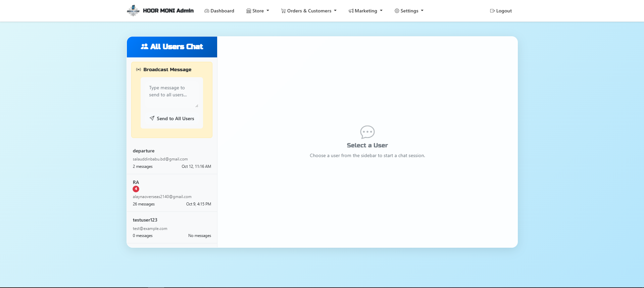The height and width of the screenshot is (288, 644).
Task: Click email salauddinbabu.bd@gmail.com
Action: 160,159
